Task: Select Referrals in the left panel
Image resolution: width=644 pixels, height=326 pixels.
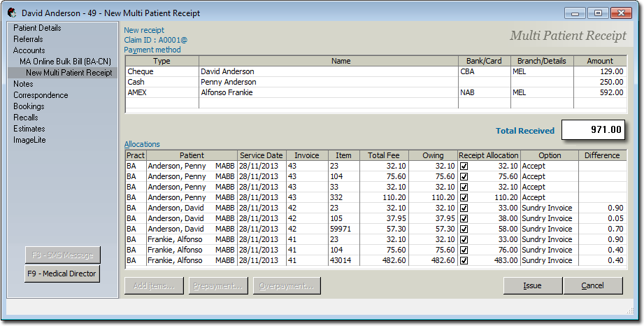Action: click(x=28, y=39)
